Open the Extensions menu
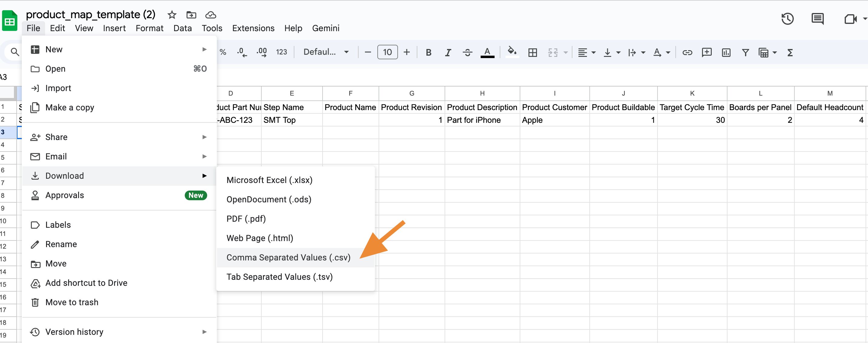This screenshot has width=868, height=343. 253,28
